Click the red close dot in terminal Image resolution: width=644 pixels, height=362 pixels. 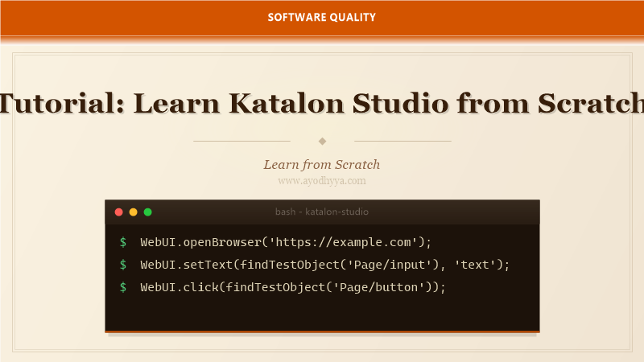click(118, 212)
